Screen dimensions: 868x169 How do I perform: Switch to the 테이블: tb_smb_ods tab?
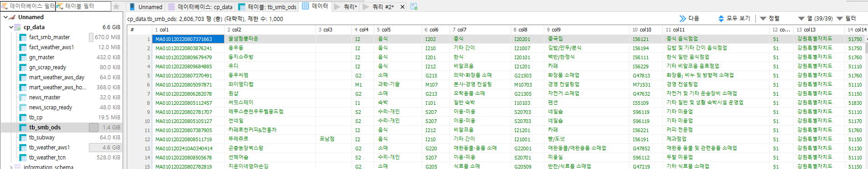267,7
